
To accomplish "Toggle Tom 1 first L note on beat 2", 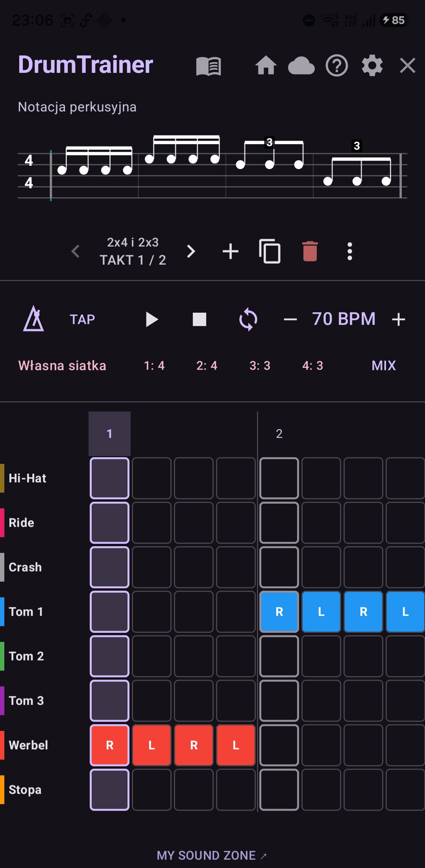I will tap(321, 612).
